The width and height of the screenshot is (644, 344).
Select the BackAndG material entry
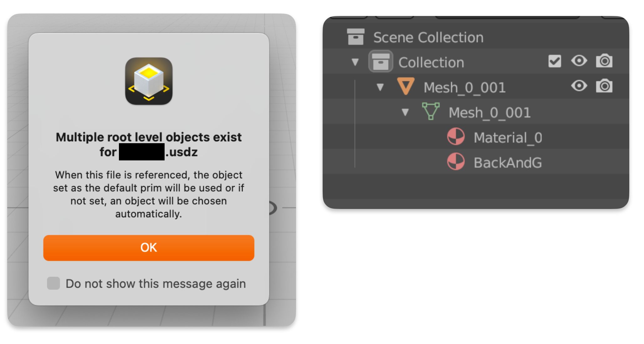pos(508,163)
